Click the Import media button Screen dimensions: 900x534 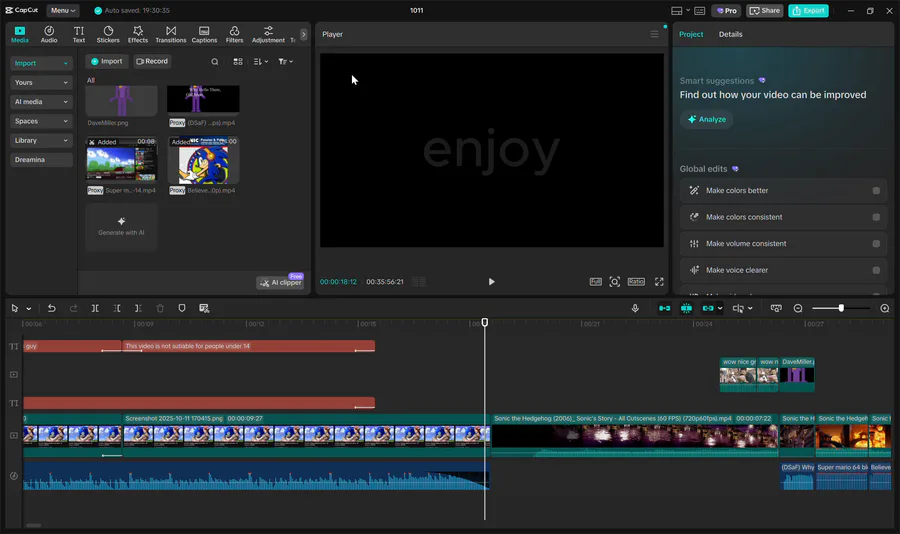coord(107,61)
